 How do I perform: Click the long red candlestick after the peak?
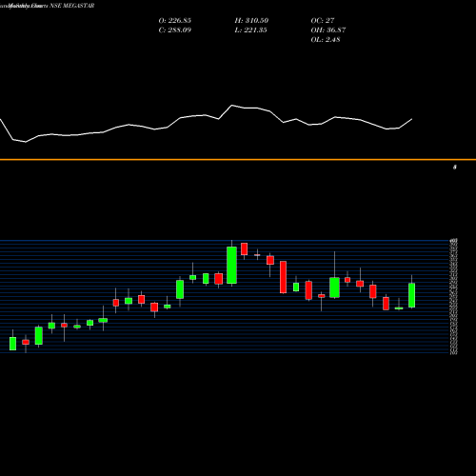coord(283,277)
